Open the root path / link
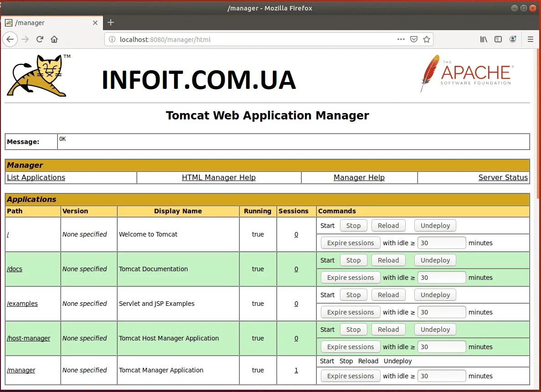 click(x=8, y=234)
